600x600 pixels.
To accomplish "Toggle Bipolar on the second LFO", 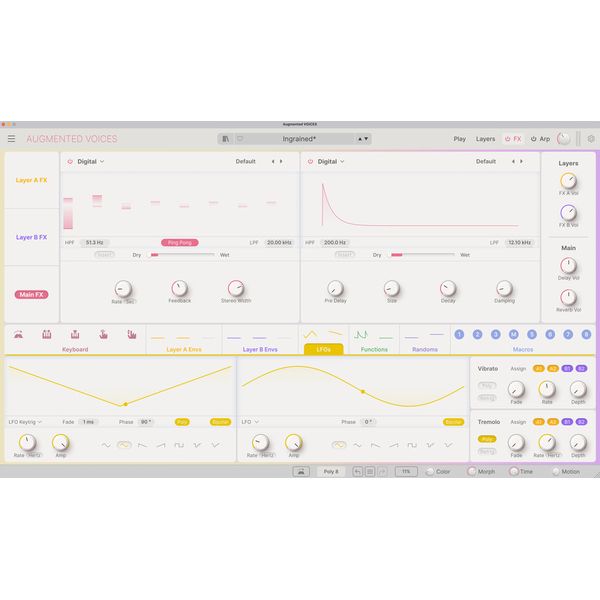I will click(453, 422).
